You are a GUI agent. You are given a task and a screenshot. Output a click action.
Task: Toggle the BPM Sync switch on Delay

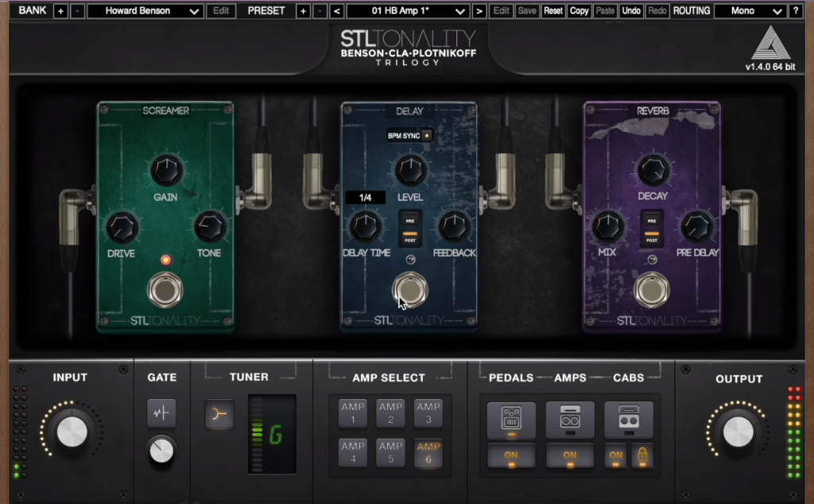[427, 135]
